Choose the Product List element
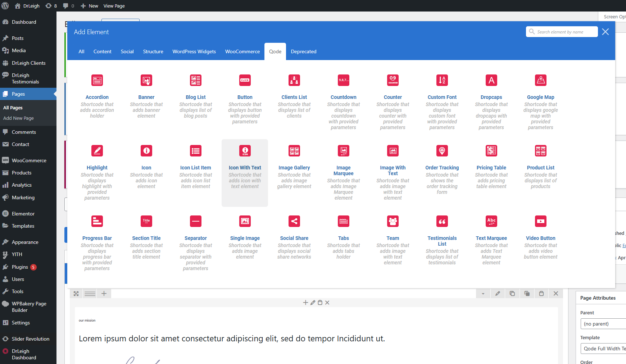 pyautogui.click(x=541, y=168)
